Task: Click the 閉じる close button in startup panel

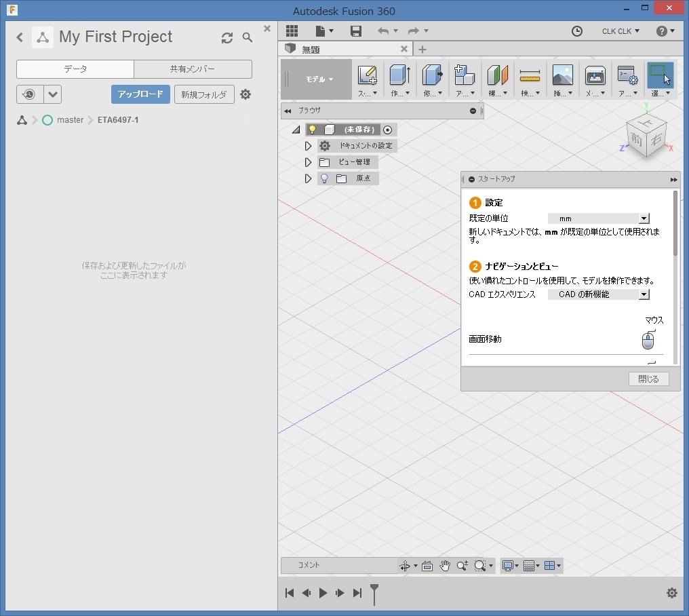Action: click(x=648, y=379)
